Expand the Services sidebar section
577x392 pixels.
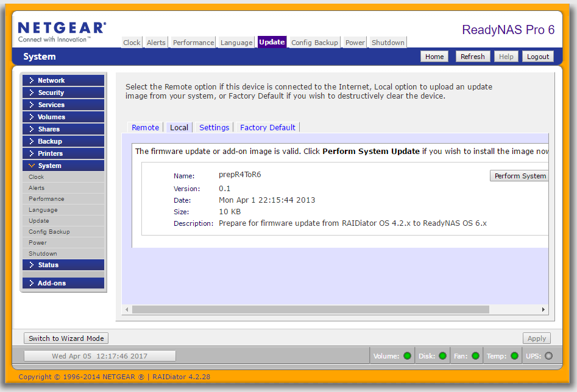[63, 105]
